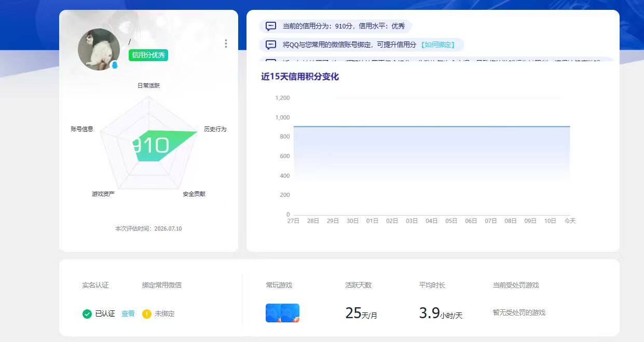644x342 pixels.
Task: Click the green check icon next to 已认证
Action: pyautogui.click(x=87, y=313)
